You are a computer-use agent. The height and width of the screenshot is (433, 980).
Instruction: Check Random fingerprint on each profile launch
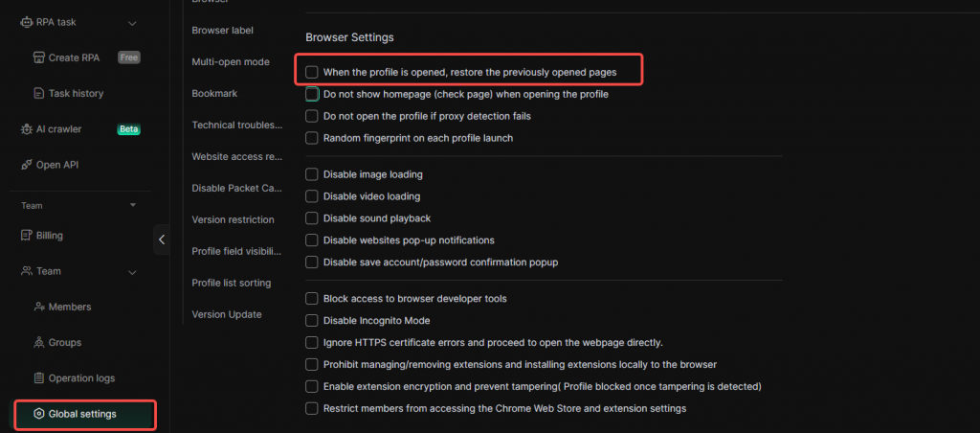312,138
